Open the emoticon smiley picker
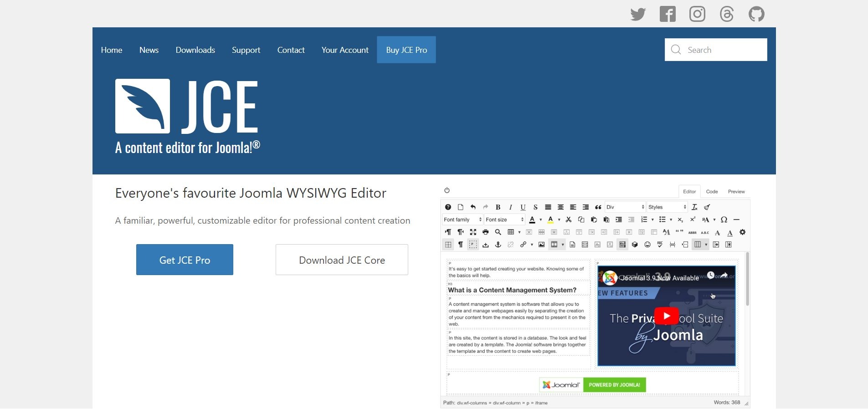This screenshot has height=409, width=868. coord(647,245)
